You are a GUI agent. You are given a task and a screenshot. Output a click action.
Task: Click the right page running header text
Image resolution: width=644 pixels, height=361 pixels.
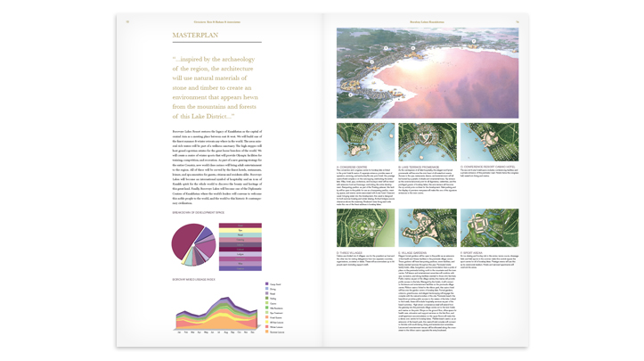(428, 21)
